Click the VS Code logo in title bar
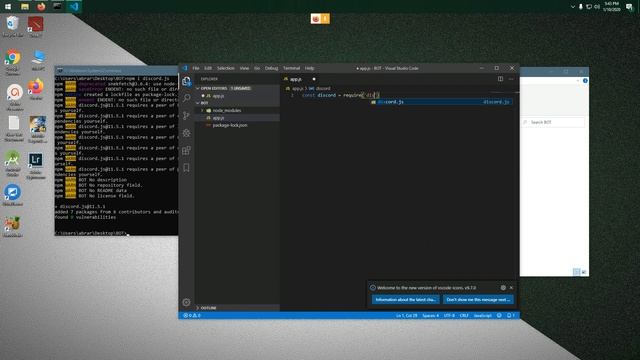Viewport: 640px width, 360px height. [x=185, y=68]
